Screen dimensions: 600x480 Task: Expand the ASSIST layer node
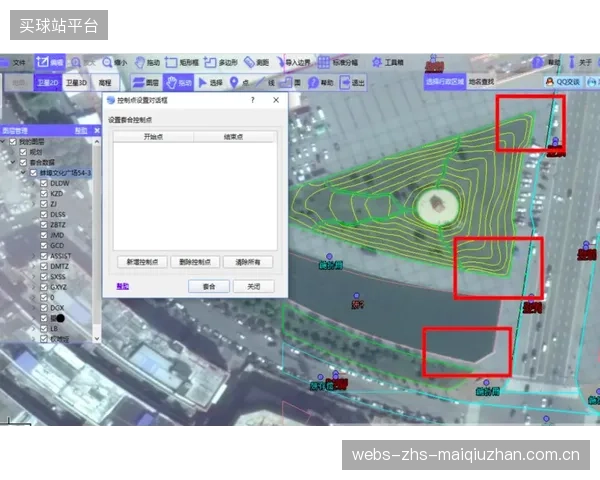coord(34,256)
